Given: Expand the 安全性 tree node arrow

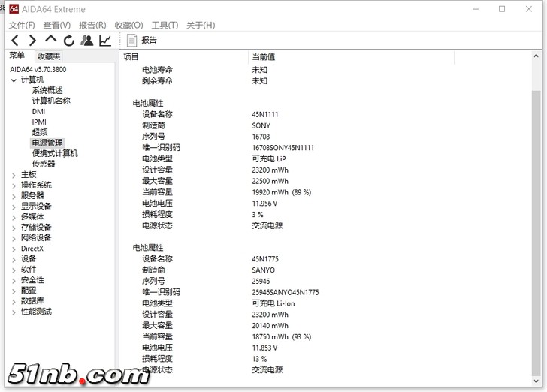Looking at the screenshot, I should click(x=14, y=280).
